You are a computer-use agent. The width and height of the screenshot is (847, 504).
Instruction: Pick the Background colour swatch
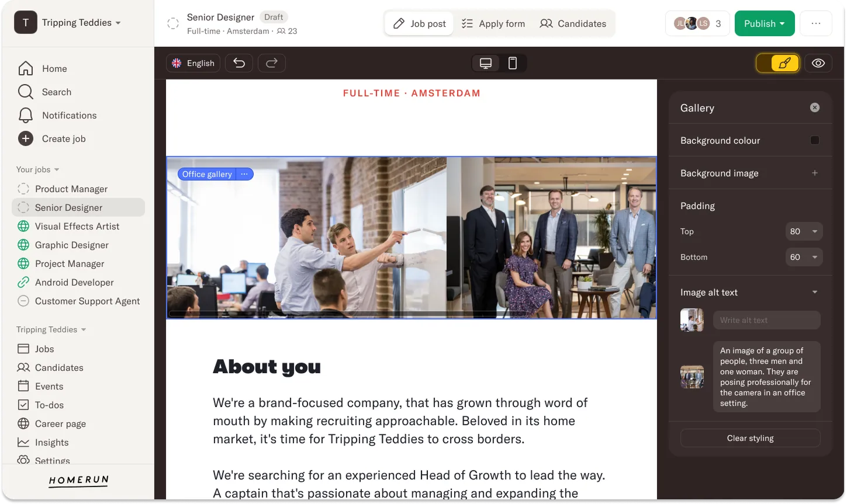coord(815,140)
